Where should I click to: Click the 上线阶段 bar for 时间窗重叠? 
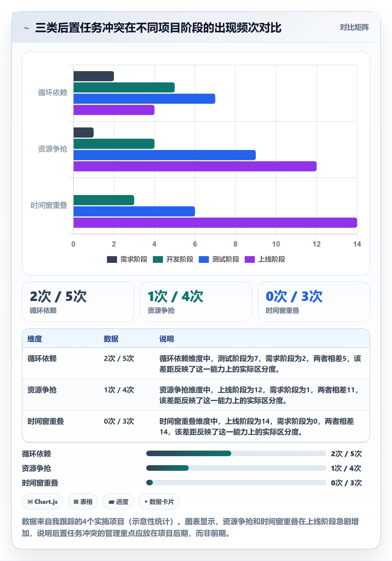click(215, 222)
